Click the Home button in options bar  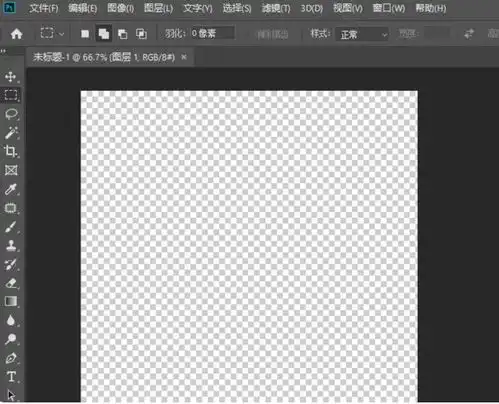pyautogui.click(x=16, y=34)
